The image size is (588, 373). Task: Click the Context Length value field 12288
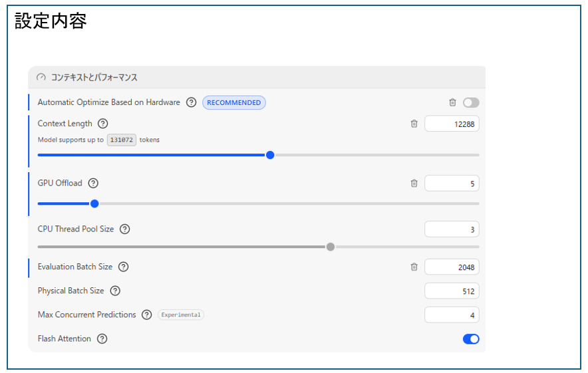pyautogui.click(x=452, y=124)
